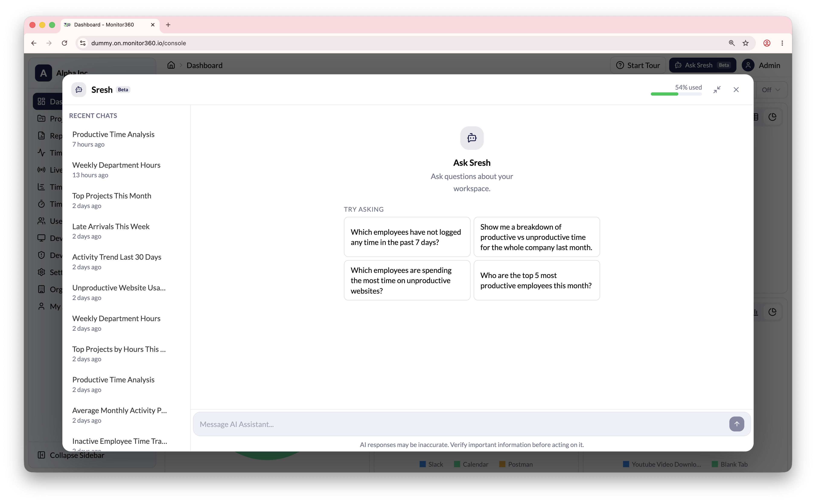Image resolution: width=816 pixels, height=504 pixels.
Task: Click the 54% used usage progress bar
Action: pos(676,94)
